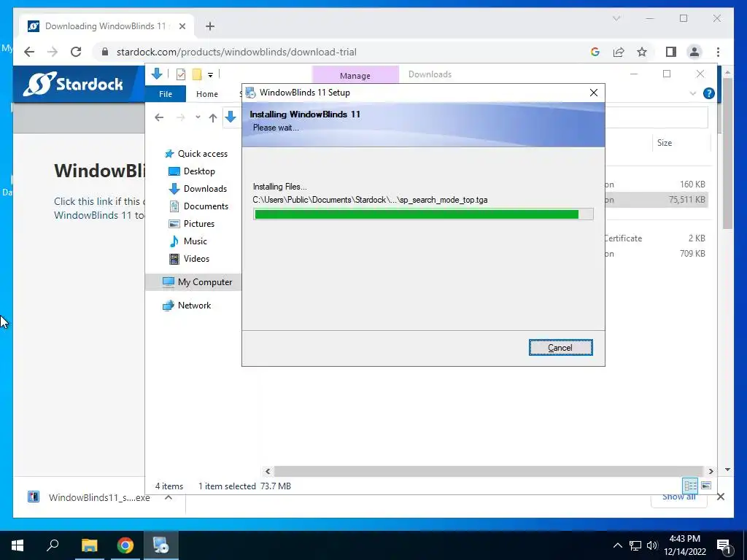The width and height of the screenshot is (747, 560).
Task: Expand the Customize Quick Access Toolbar dropdown
Action: [x=210, y=75]
